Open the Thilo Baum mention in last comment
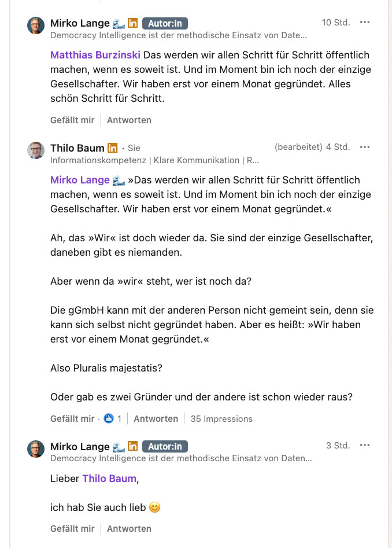The width and height of the screenshot is (392, 548). click(109, 479)
